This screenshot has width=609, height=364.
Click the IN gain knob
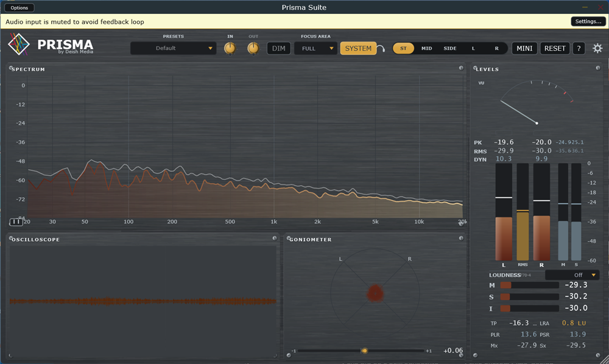(230, 48)
